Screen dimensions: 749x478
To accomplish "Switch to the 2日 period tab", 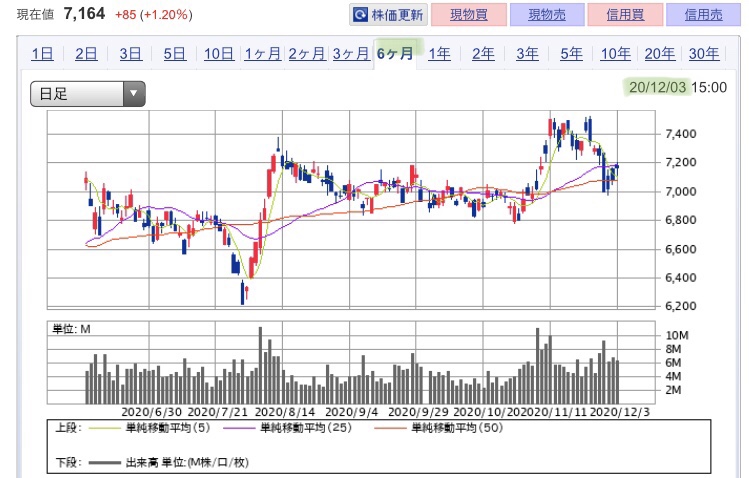I will [86, 54].
